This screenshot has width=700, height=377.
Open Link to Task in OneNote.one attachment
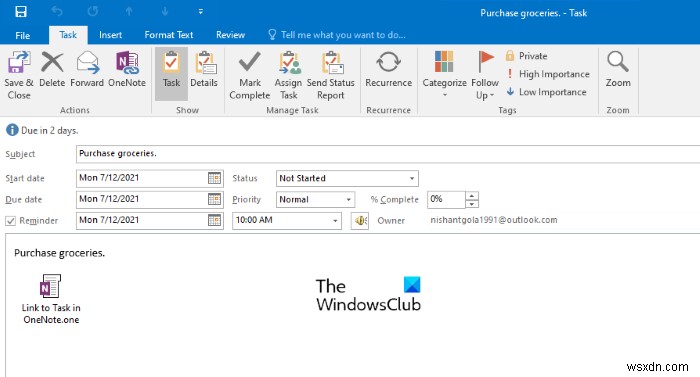pos(51,299)
